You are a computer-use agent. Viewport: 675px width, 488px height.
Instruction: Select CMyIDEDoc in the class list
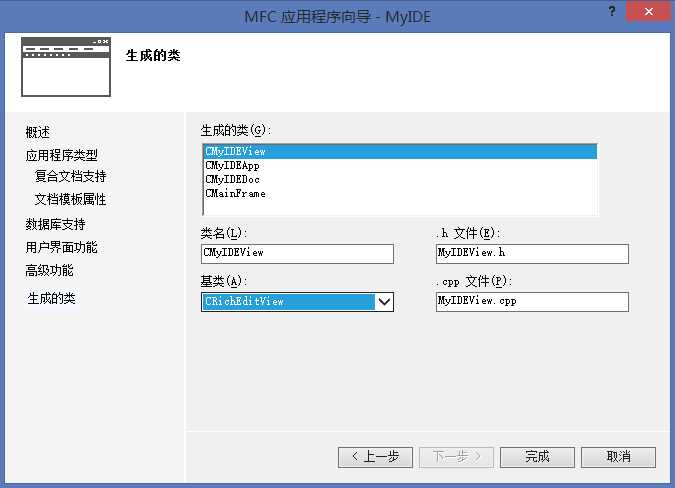(400, 179)
